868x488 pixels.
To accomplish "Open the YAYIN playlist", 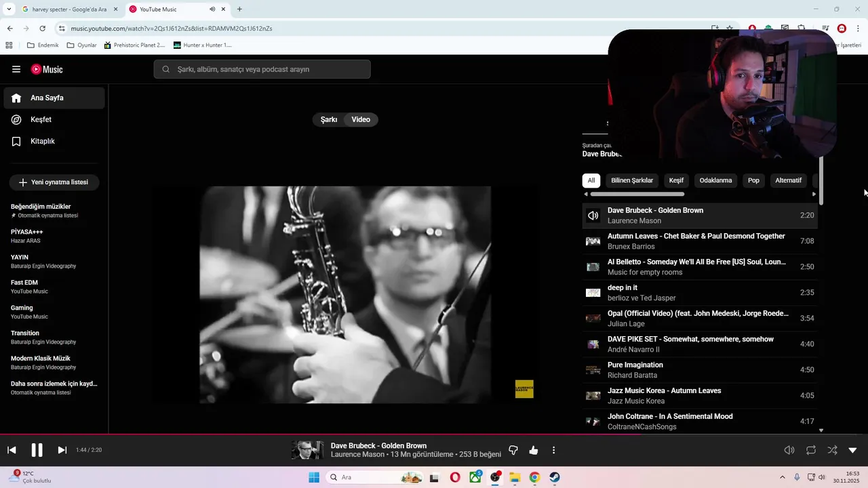I will click(54, 262).
